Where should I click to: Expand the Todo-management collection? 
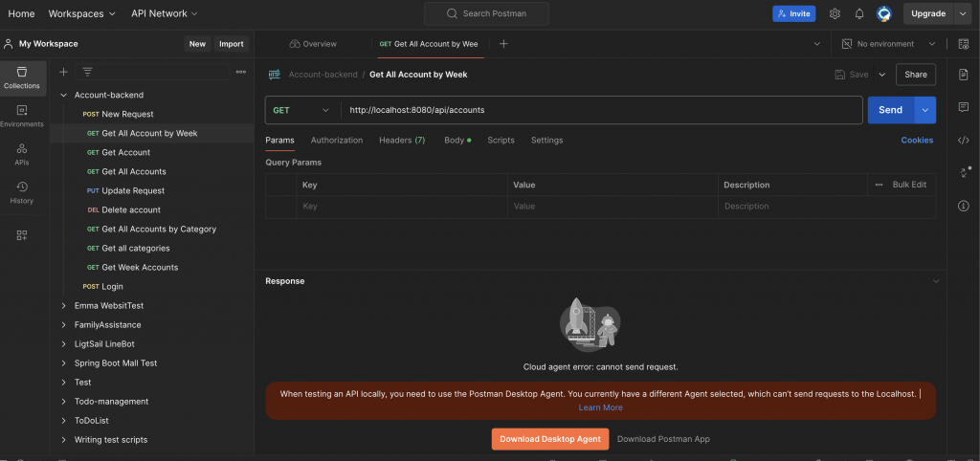click(x=63, y=402)
